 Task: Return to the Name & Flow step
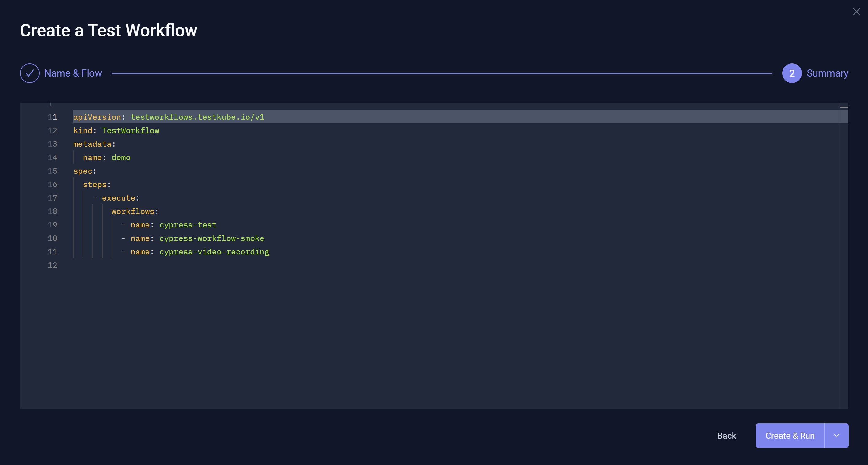[73, 73]
